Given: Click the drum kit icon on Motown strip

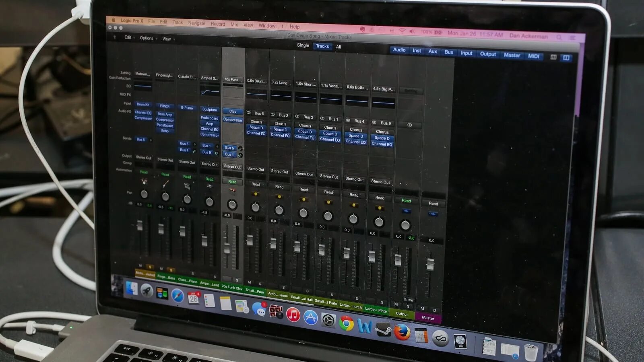Looking at the screenshot, I should [144, 182].
